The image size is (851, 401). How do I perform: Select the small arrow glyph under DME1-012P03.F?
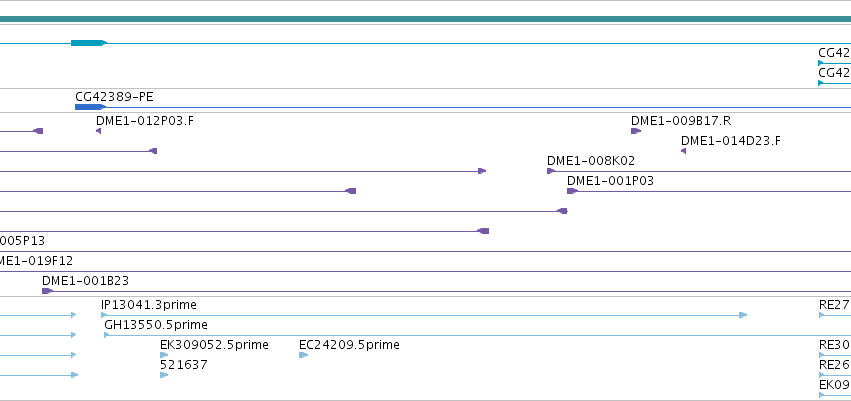[x=98, y=131]
